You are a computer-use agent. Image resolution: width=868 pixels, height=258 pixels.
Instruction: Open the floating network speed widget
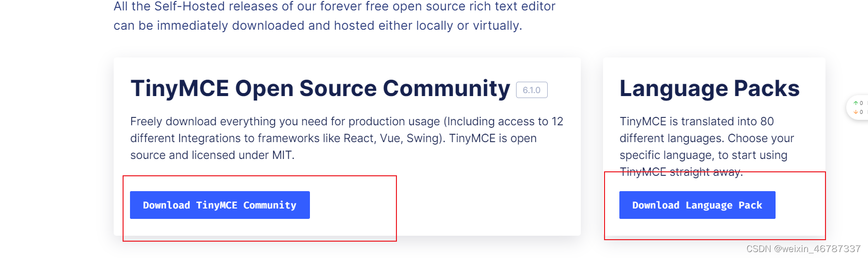[858, 107]
